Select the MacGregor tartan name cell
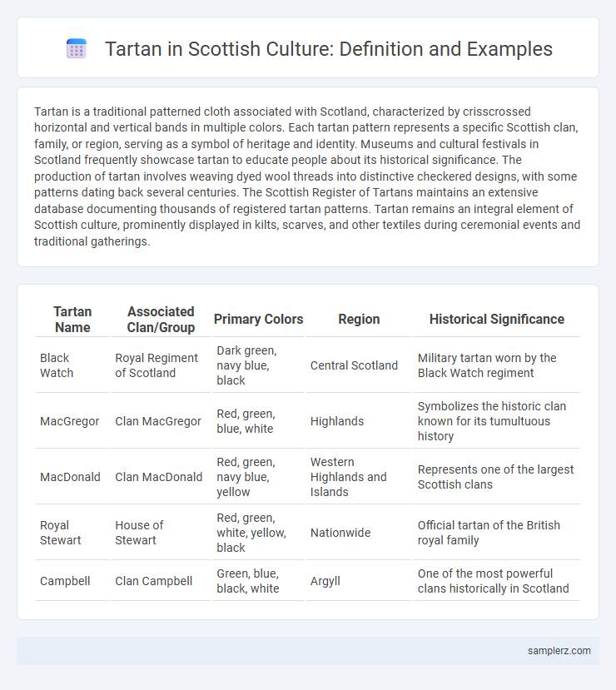The image size is (616, 690). tap(72, 421)
